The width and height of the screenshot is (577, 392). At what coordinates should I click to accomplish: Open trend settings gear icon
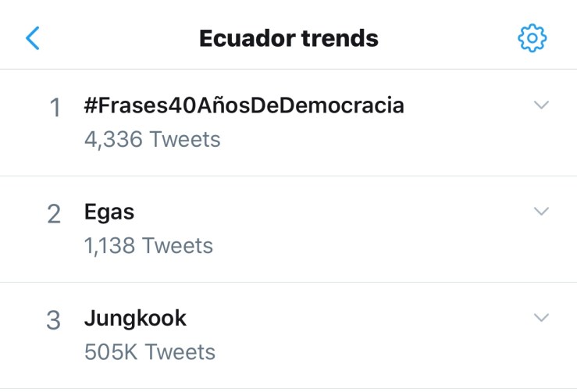click(x=532, y=37)
